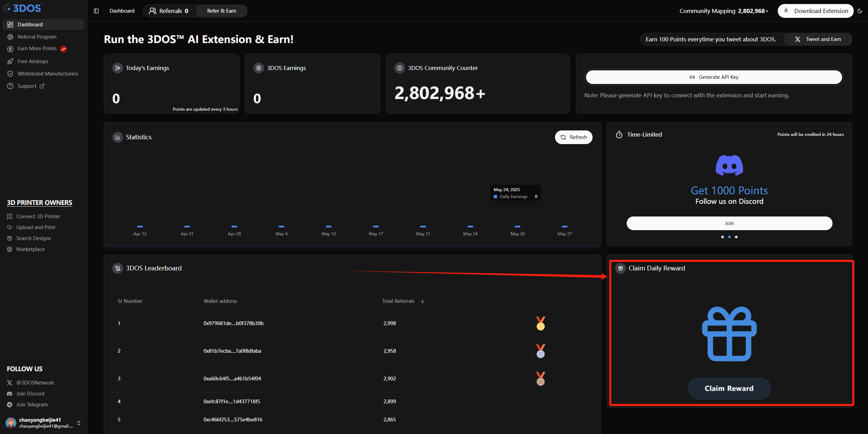Click Join Discord in sidebar
Screen dimensions: 868x434
(30, 394)
